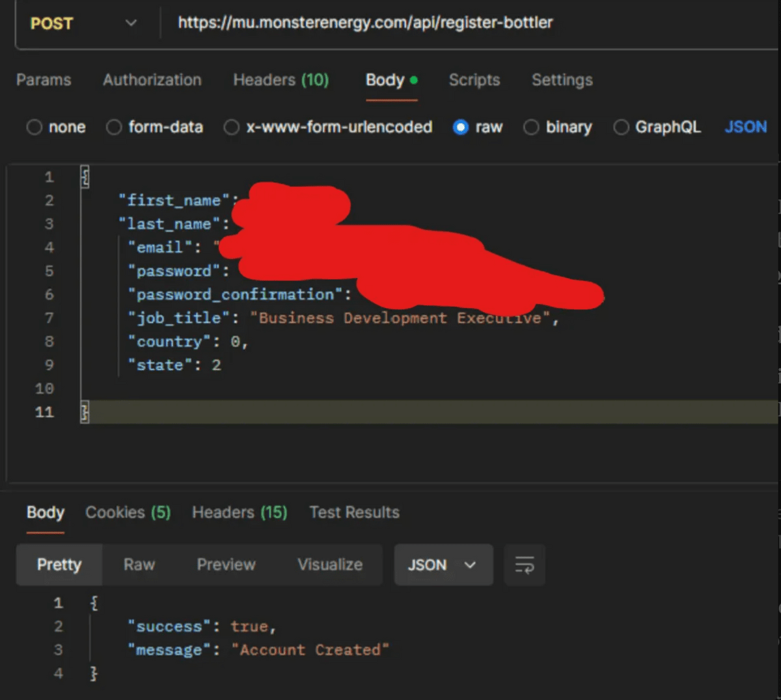This screenshot has width=781, height=700.
Task: Select the none body type
Action: (56, 127)
